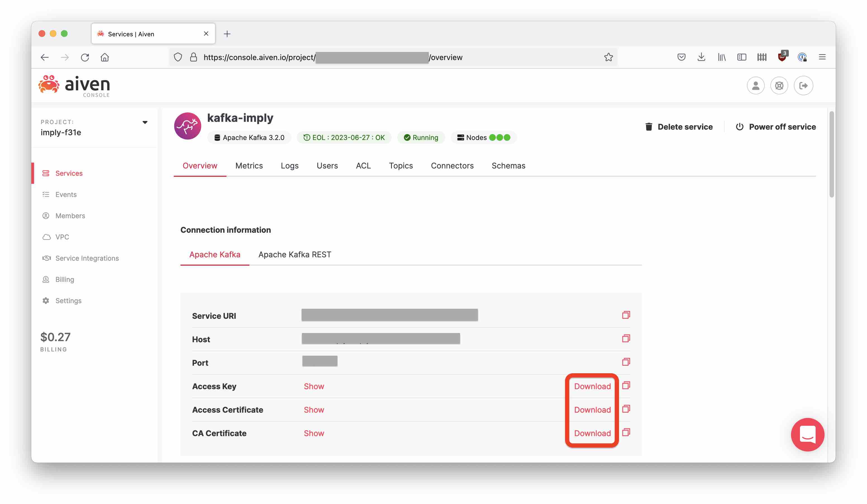Click the copy icon next to CA Certificate

626,432
